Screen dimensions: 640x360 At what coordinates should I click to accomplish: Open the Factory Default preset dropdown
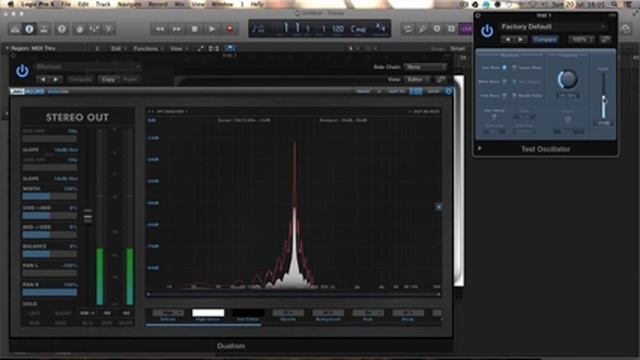[x=553, y=27]
